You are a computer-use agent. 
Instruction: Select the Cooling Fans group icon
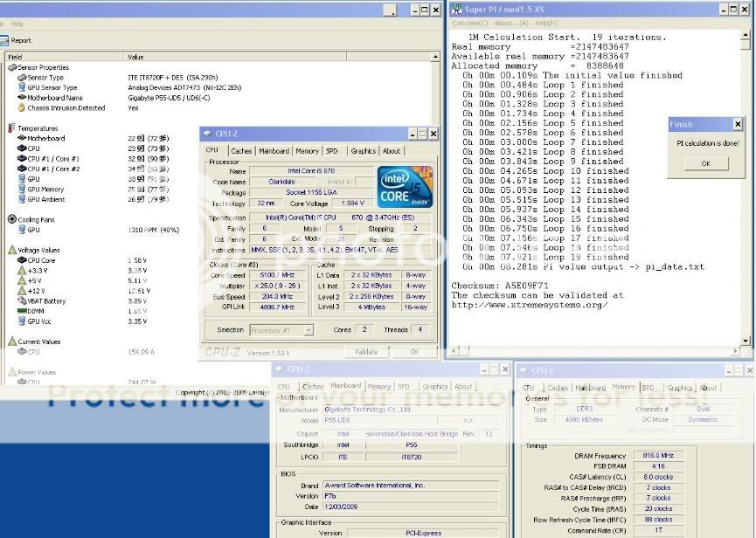pyautogui.click(x=12, y=219)
